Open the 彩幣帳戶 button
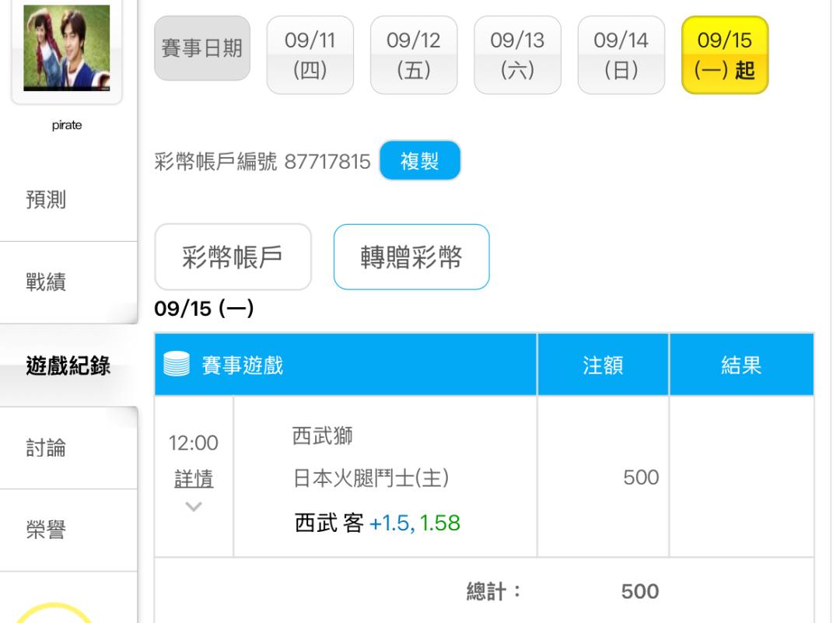 233,257
